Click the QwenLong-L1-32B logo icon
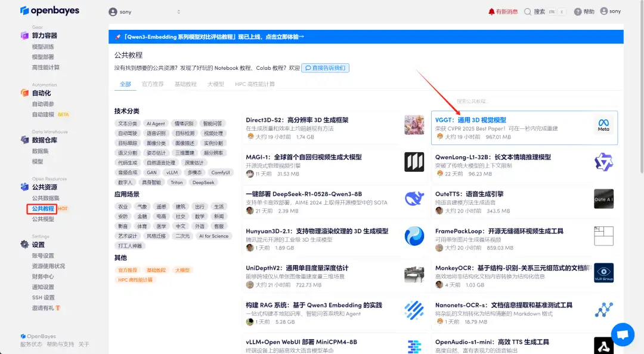This screenshot has width=644, height=354. 603,162
